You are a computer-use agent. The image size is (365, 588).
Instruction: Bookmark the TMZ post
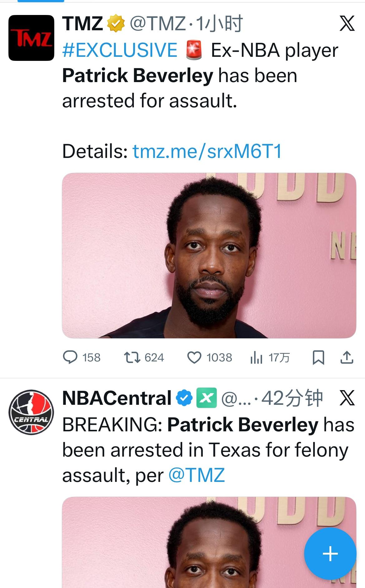click(x=318, y=357)
